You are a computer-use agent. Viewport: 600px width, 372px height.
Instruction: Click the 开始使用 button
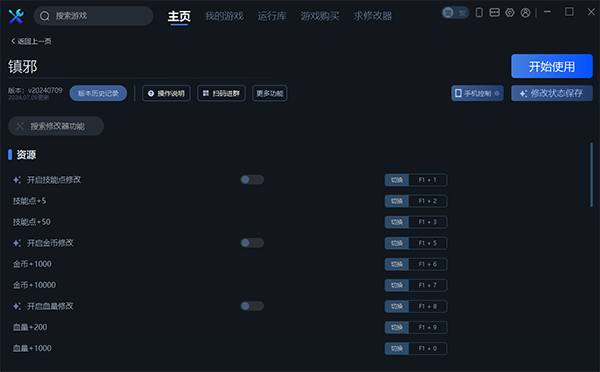click(552, 66)
